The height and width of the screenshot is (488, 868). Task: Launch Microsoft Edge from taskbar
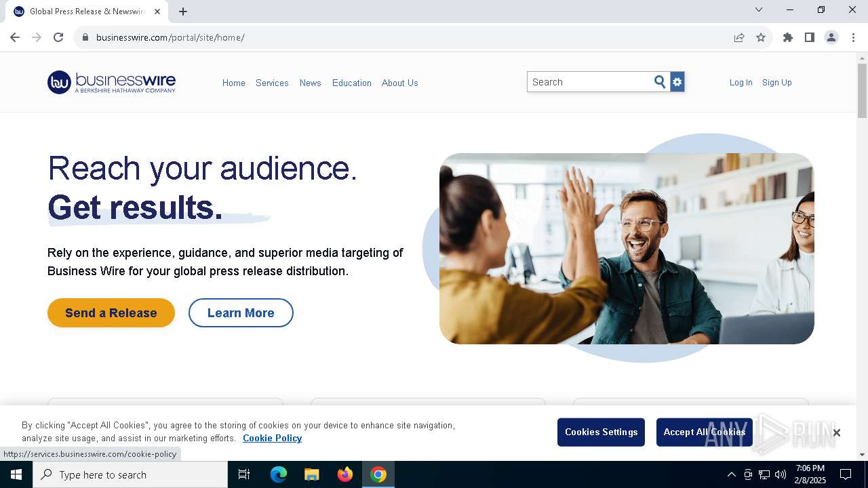(279, 474)
